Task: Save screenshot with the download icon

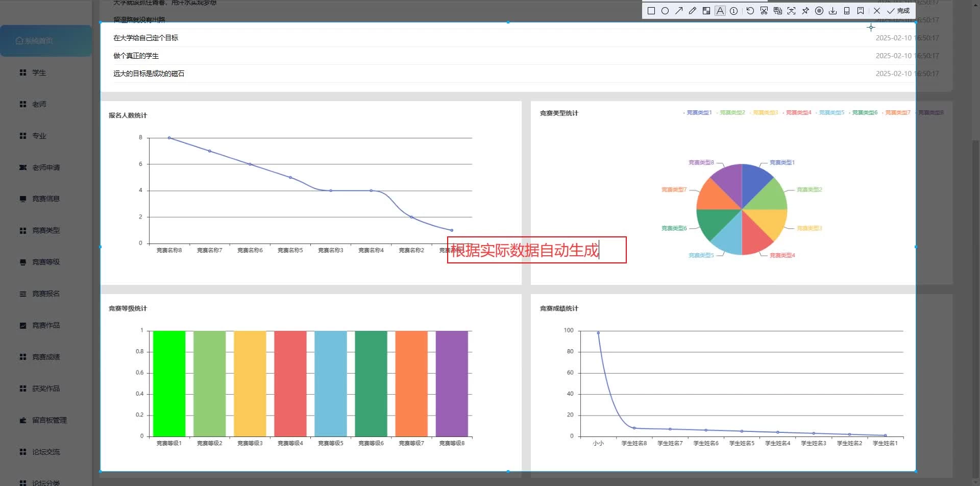Action: tap(833, 11)
